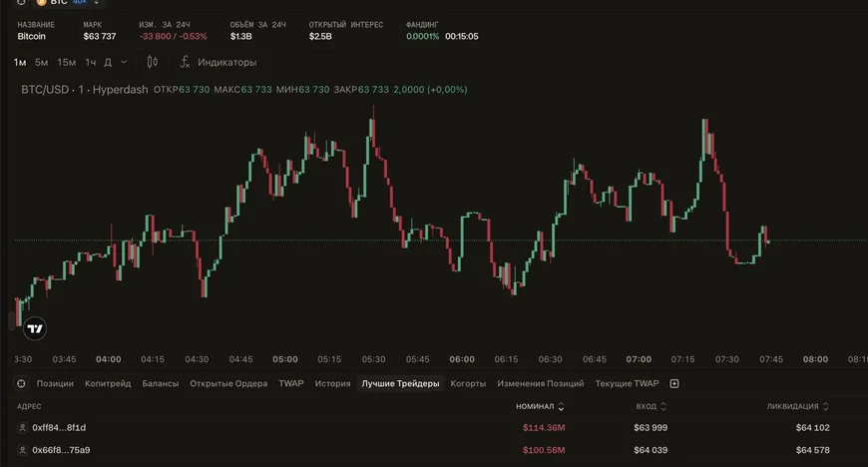Switch to the Балансы tab
Image resolution: width=868 pixels, height=467 pixels.
(161, 383)
